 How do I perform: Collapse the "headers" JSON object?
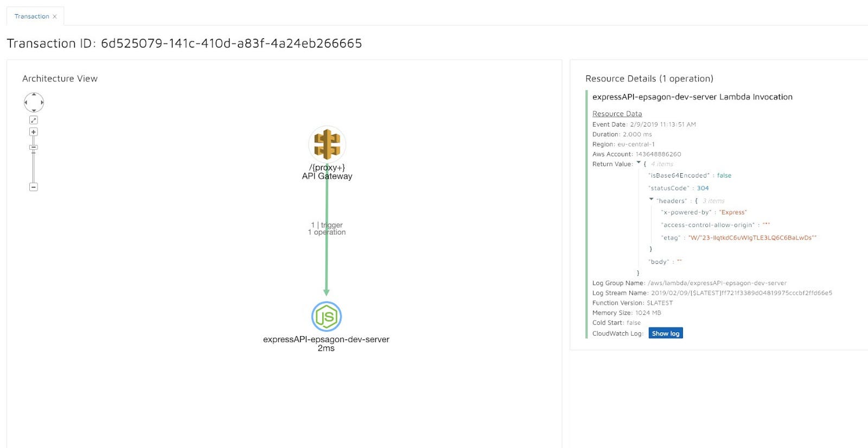coord(651,200)
